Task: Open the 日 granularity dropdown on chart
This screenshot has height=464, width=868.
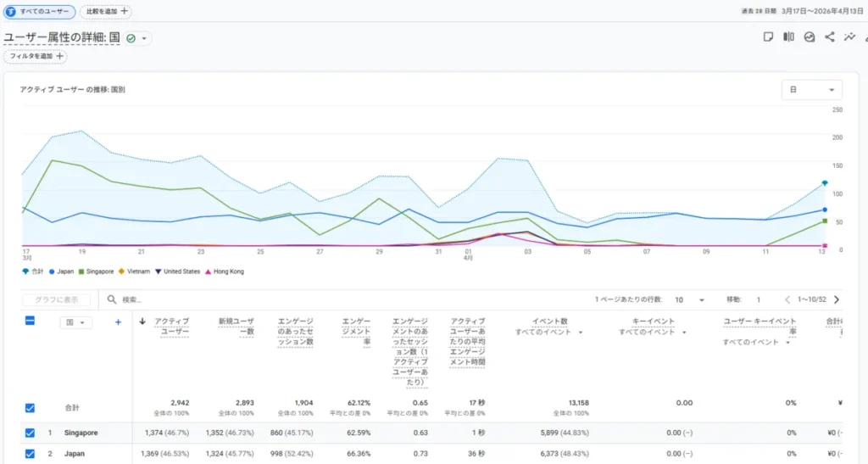Action: pos(811,90)
